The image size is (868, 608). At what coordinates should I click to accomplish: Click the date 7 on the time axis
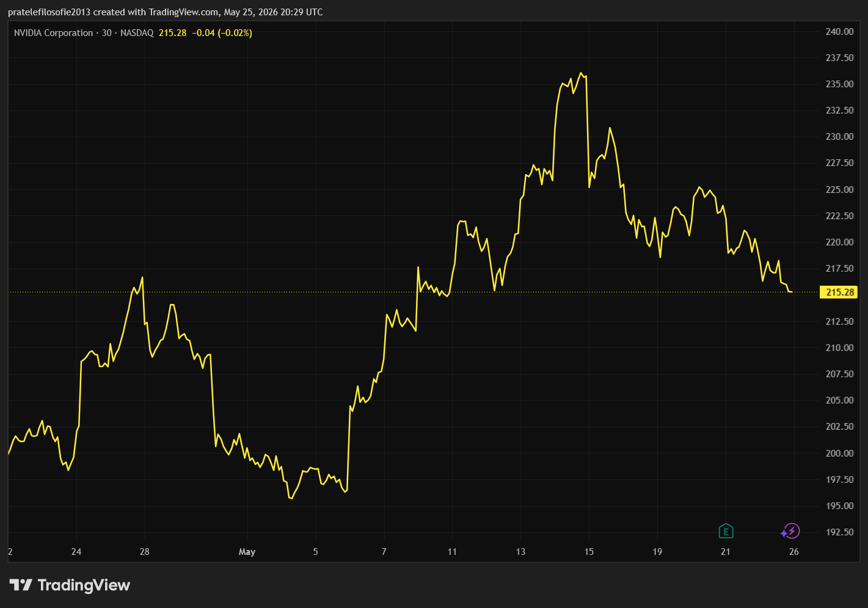tap(384, 552)
